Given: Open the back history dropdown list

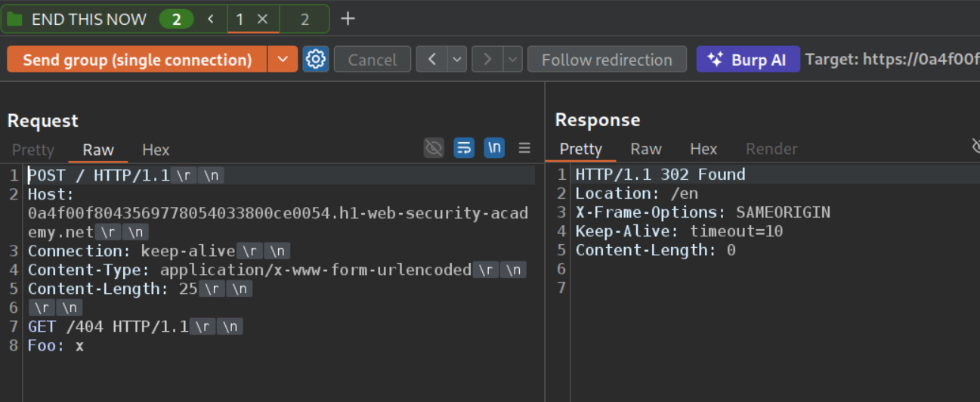Looking at the screenshot, I should (457, 59).
